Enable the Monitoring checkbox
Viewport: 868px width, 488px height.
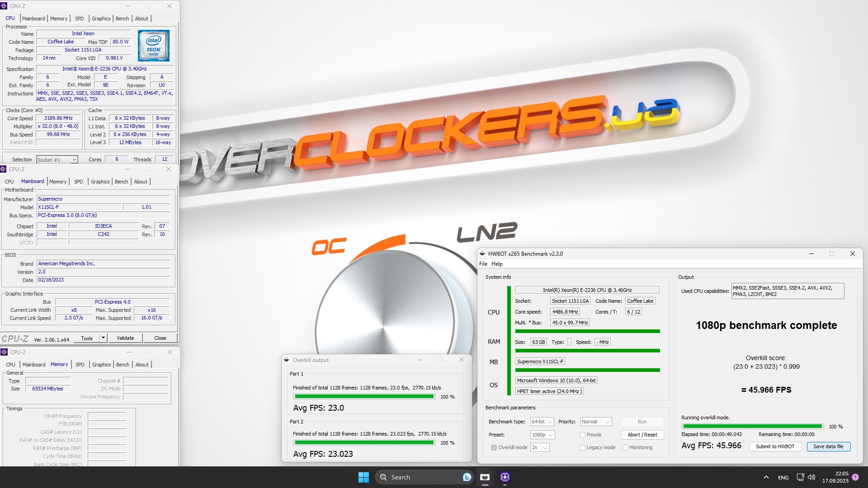pyautogui.click(x=625, y=447)
